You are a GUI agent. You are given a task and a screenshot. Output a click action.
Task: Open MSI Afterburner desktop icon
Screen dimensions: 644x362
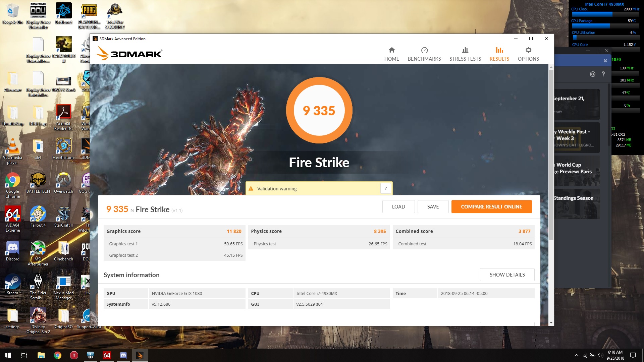coord(38,253)
